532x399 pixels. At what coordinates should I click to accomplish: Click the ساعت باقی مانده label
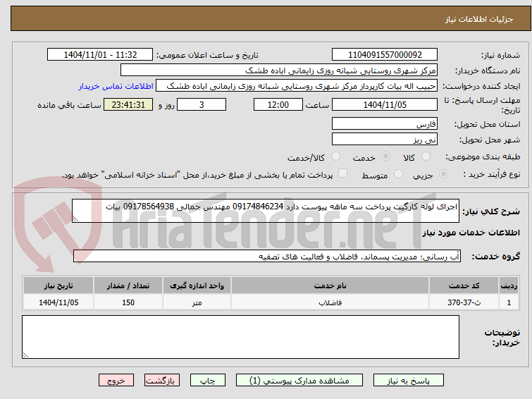[x=69, y=105]
